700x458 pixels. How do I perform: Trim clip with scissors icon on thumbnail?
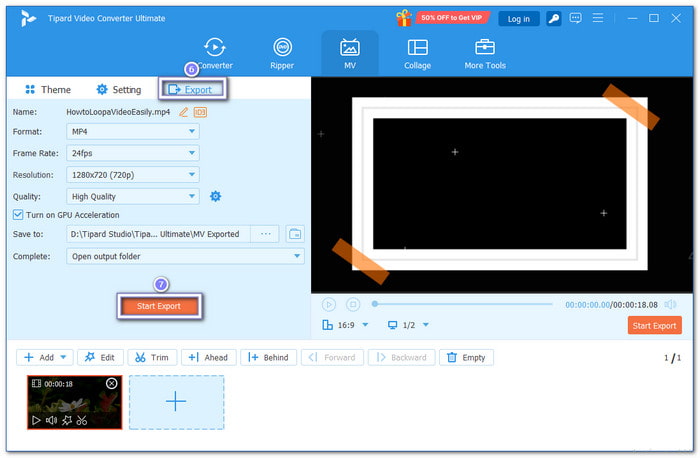82,421
